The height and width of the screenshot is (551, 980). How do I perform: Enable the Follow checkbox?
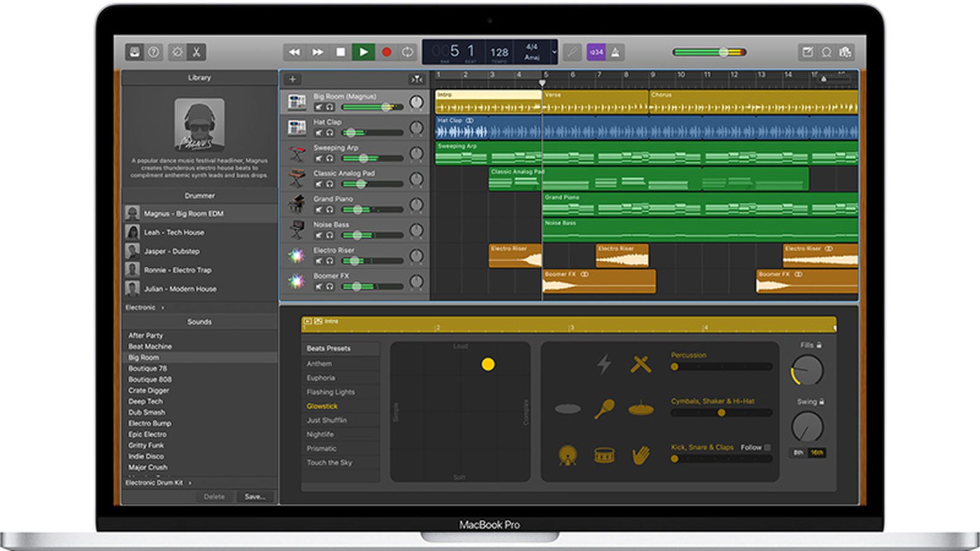[767, 448]
